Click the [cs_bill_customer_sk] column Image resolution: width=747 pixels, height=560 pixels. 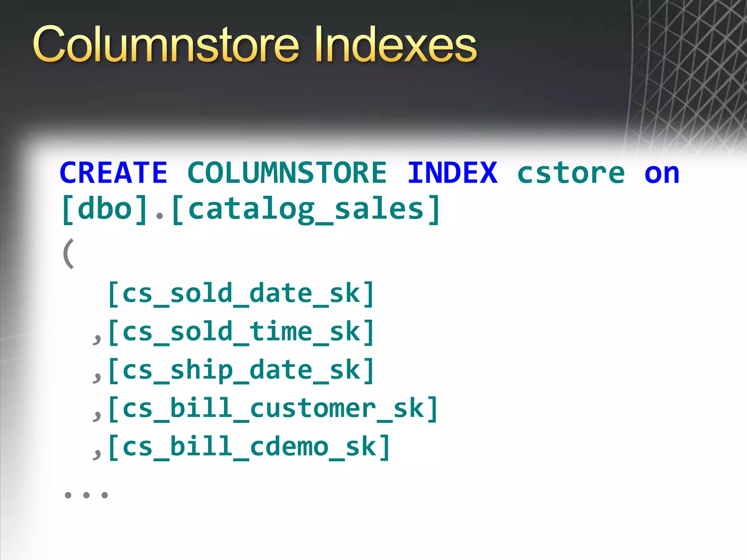[x=273, y=409]
